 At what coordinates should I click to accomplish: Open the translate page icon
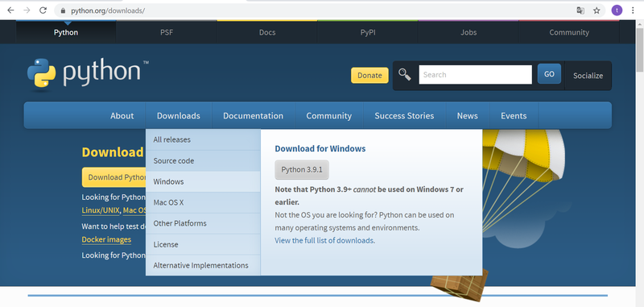point(580,10)
